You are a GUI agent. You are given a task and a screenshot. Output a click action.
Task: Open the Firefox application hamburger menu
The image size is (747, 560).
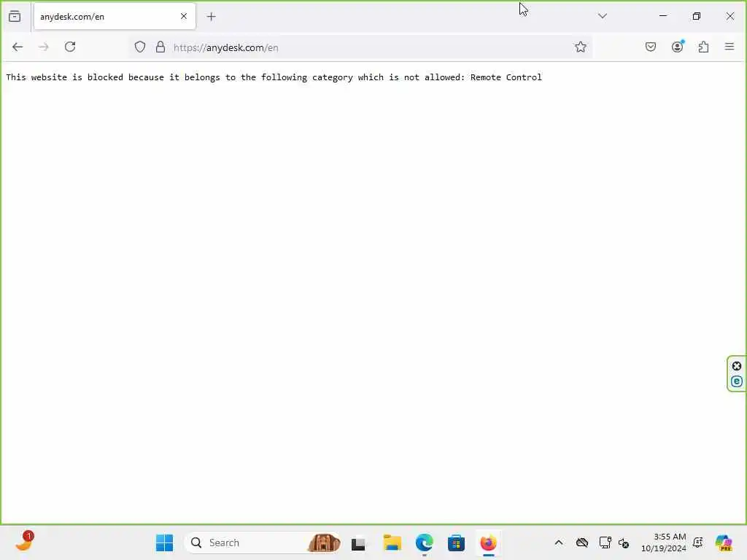pos(729,47)
